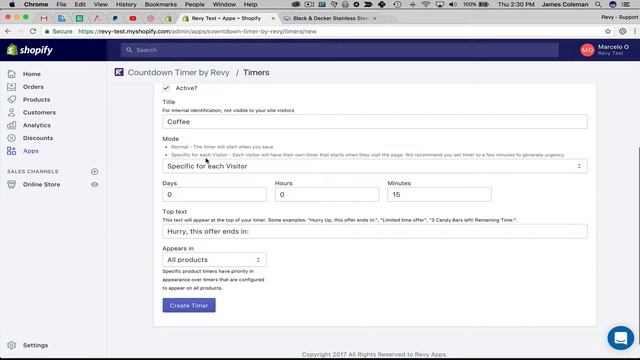Open the History menu
Image resolution: width=640 pixels, height=360 pixels.
126,4
